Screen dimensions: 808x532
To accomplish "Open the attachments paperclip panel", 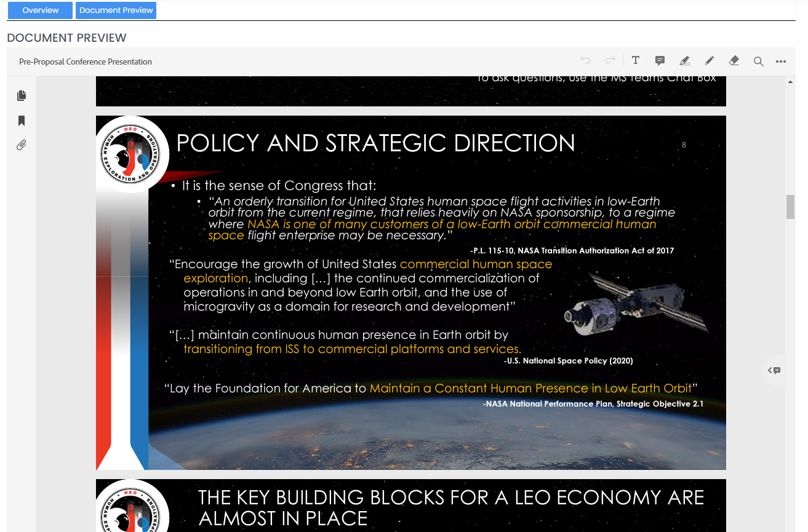I will pyautogui.click(x=22, y=145).
